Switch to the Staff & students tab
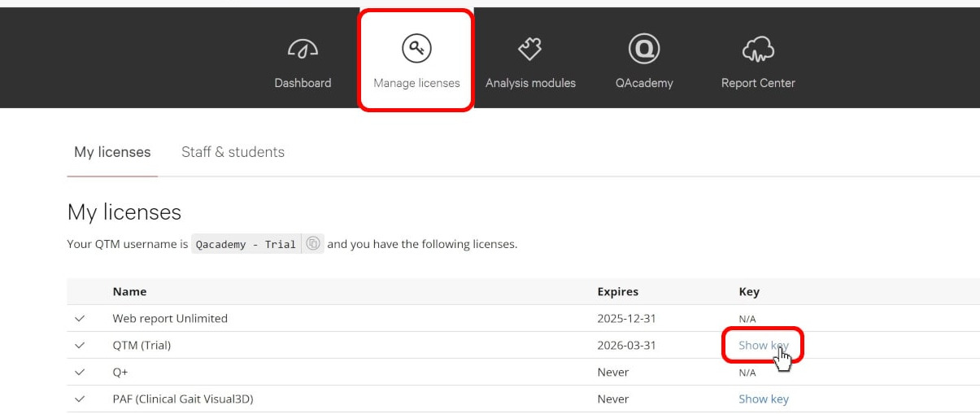The image size is (980, 414). point(233,152)
